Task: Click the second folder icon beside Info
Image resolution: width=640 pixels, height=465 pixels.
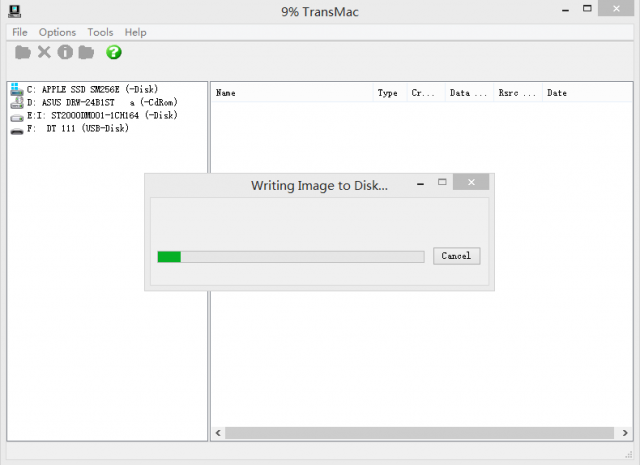Action: (x=86, y=52)
